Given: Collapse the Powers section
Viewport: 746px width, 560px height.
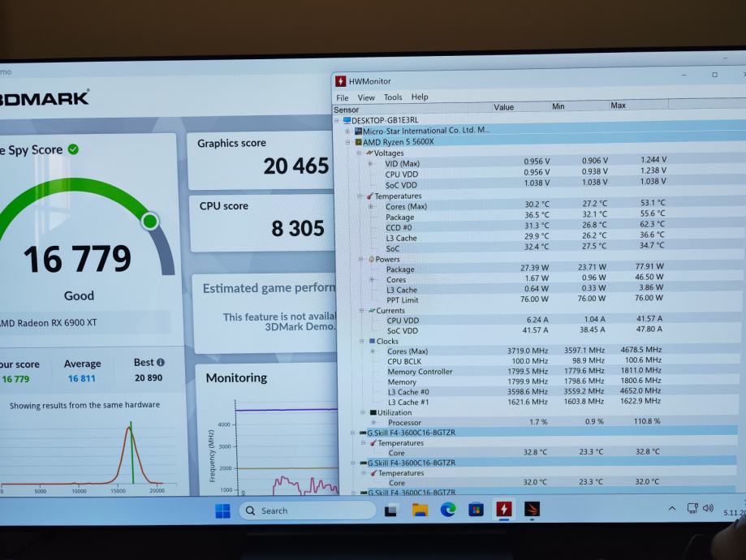Looking at the screenshot, I should click(x=360, y=259).
